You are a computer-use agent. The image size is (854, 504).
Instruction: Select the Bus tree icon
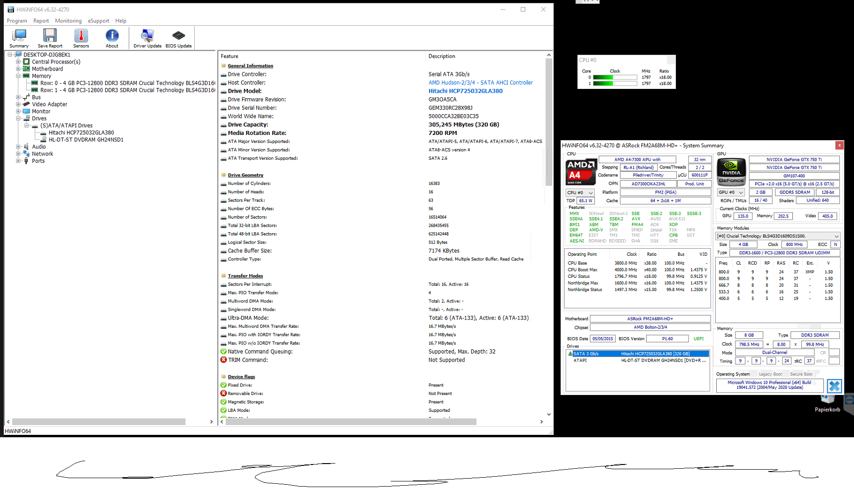point(27,97)
